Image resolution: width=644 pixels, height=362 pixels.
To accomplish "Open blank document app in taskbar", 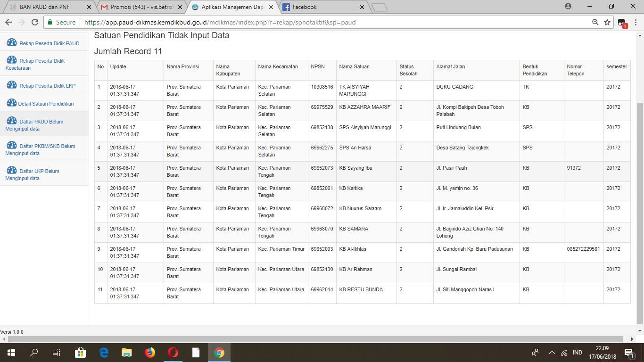I will click(x=196, y=353).
